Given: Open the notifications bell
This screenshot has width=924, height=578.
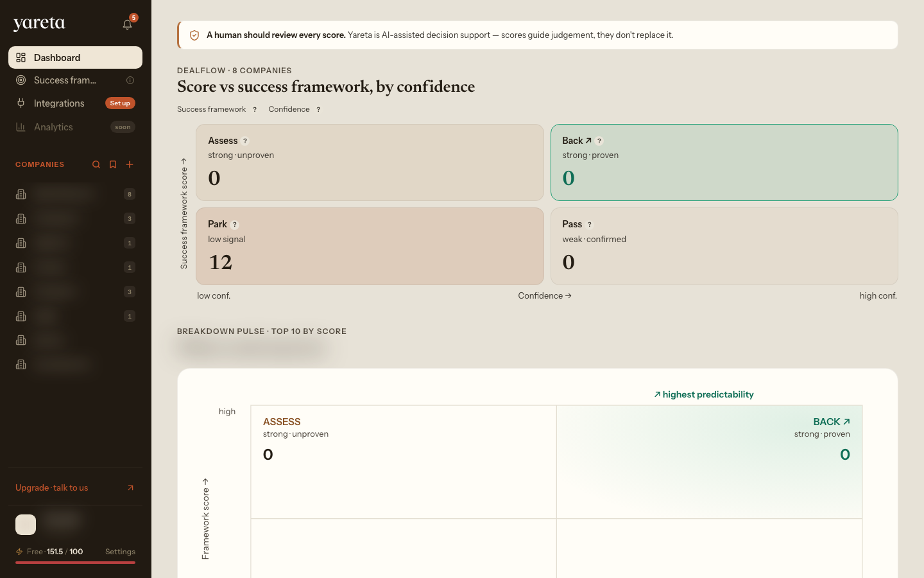Looking at the screenshot, I should tap(127, 24).
